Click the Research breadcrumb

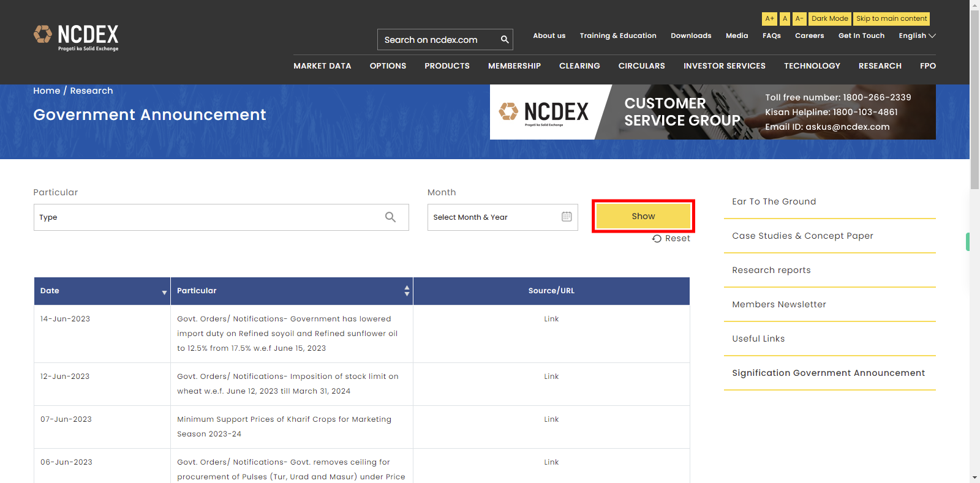[x=91, y=91]
